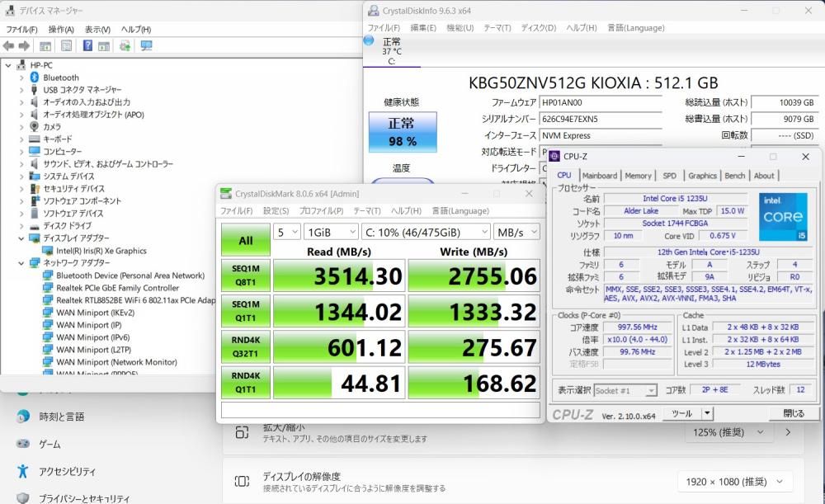Open the Properties icon in Device Manager toolbar
This screenshot has width=825, height=504.
point(66,46)
